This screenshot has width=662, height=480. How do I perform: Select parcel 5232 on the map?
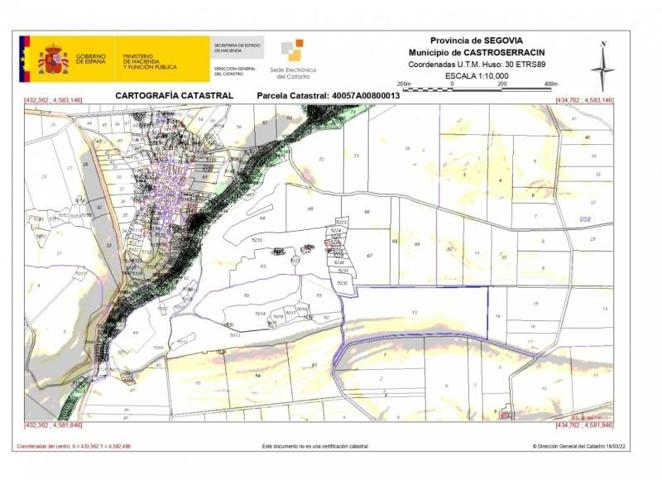click(x=342, y=284)
